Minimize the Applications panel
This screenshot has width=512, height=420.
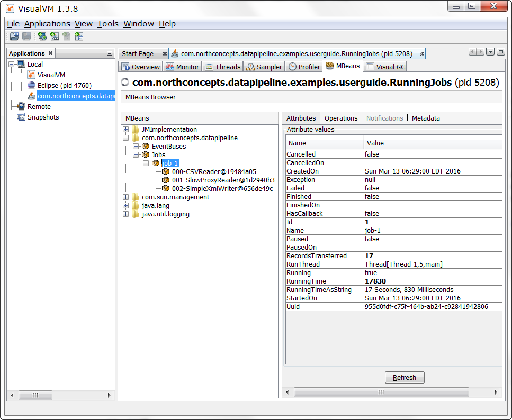click(x=110, y=53)
